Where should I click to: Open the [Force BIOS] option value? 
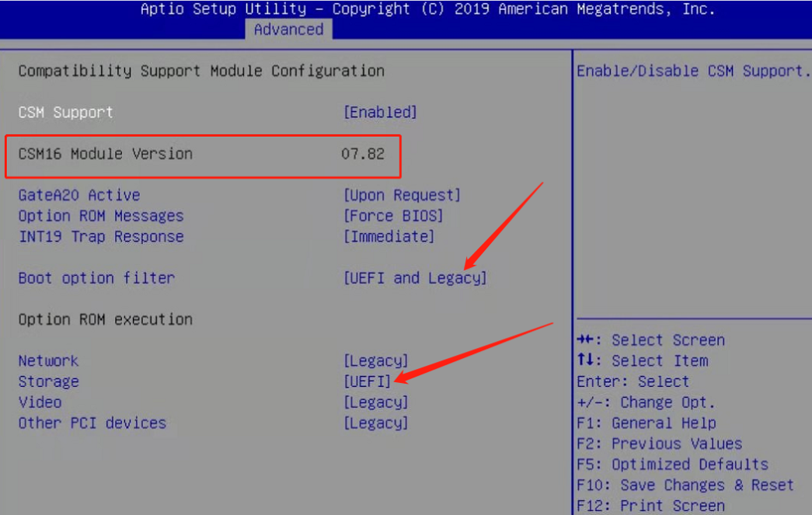click(x=394, y=216)
